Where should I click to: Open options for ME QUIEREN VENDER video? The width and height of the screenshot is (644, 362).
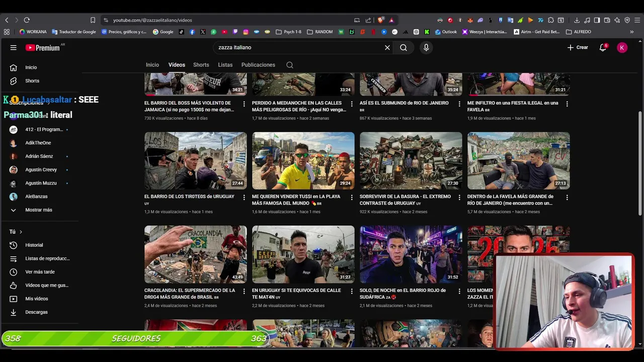[x=352, y=198]
